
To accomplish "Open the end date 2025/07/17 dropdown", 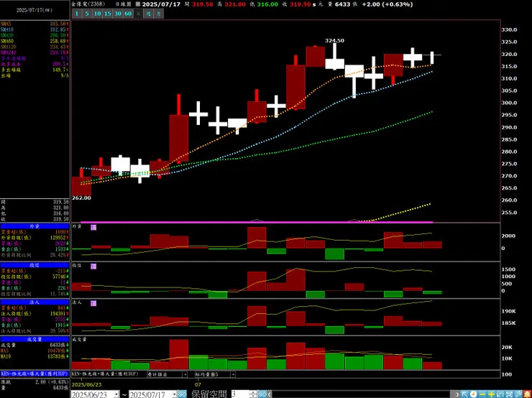I will (x=175, y=394).
